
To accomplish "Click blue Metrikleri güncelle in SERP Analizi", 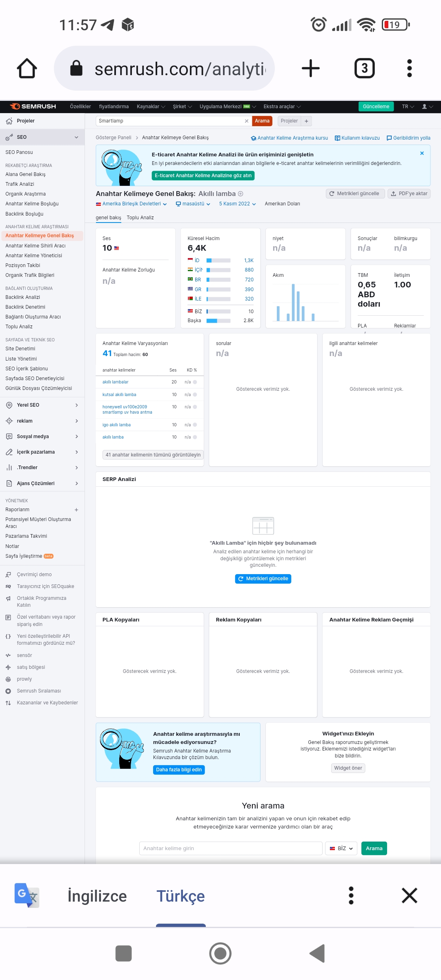I will pyautogui.click(x=263, y=579).
